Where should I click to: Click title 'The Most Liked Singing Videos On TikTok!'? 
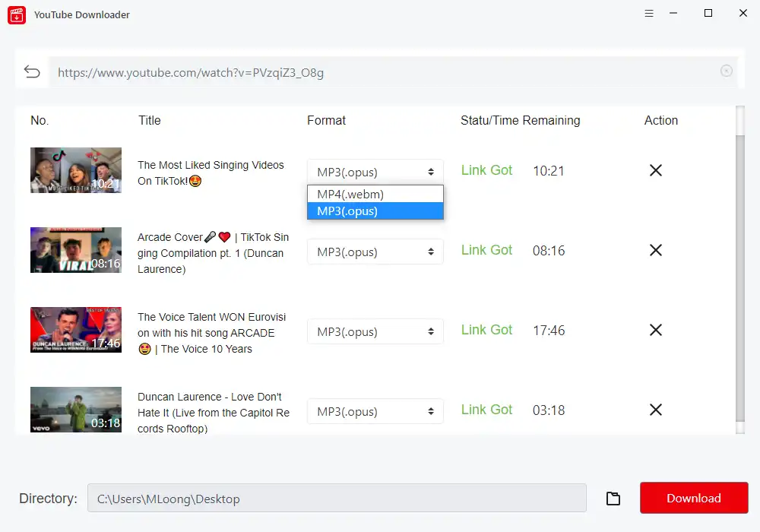(x=211, y=173)
